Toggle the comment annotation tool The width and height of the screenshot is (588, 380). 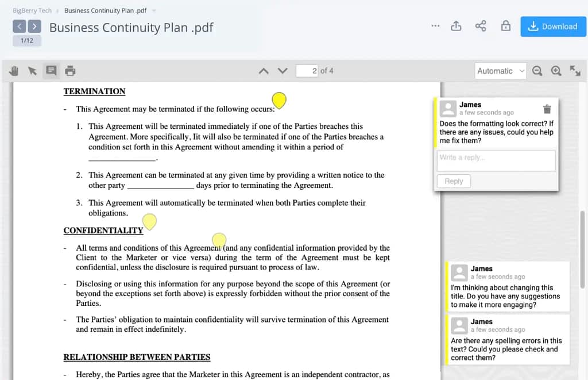point(51,71)
